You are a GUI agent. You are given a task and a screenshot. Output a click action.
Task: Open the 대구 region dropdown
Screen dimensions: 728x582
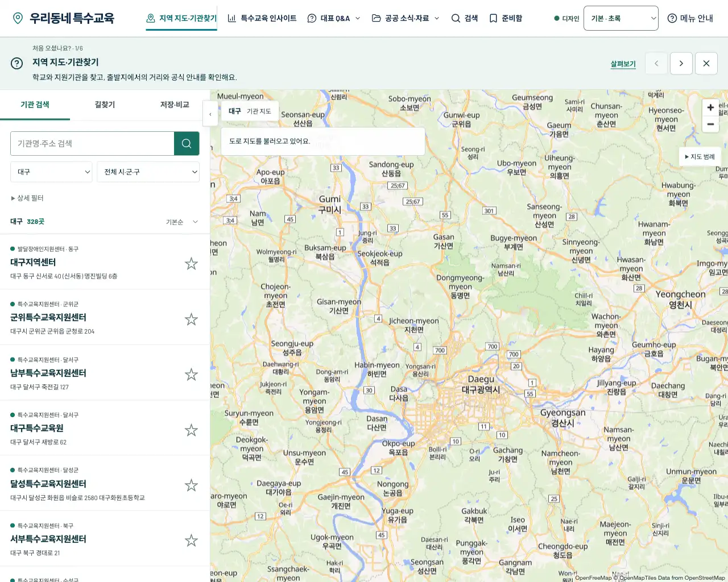pos(51,172)
